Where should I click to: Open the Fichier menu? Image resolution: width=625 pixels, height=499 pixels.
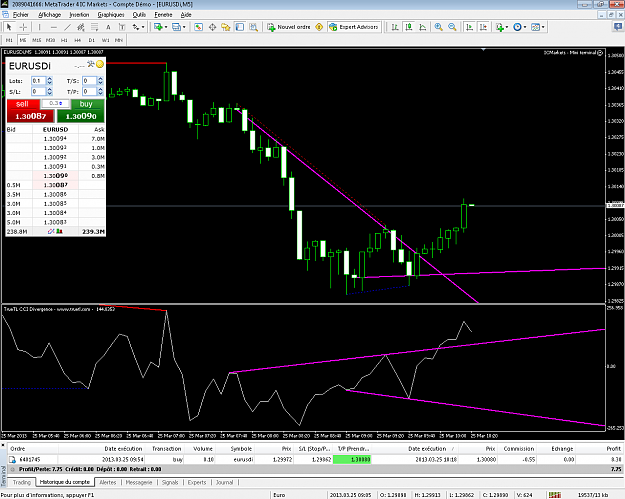21,15
